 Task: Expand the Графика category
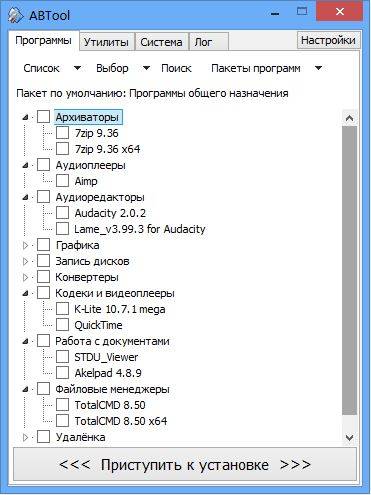(x=25, y=245)
